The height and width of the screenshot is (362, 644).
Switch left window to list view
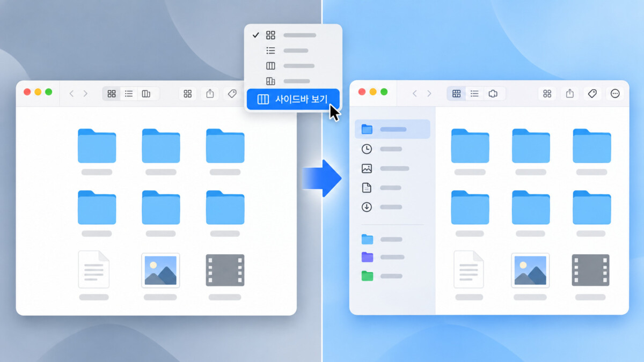(x=129, y=94)
